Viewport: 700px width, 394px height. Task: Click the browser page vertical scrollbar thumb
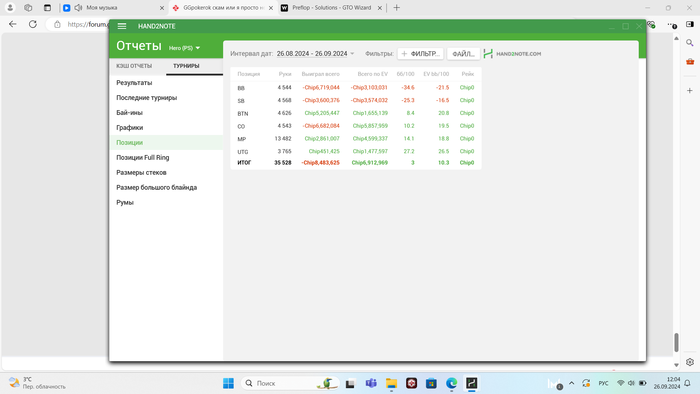676,342
